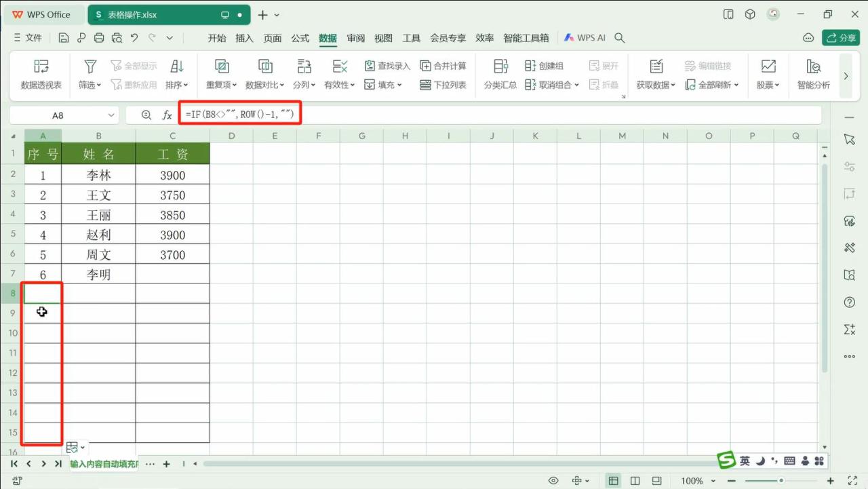The width and height of the screenshot is (868, 489).
Task: Click the IME 英 language indicator
Action: [745, 461]
